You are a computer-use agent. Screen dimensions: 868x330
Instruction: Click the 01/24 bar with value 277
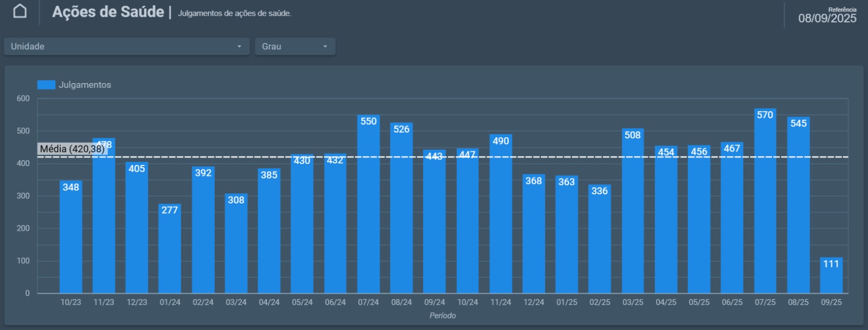[x=170, y=250]
